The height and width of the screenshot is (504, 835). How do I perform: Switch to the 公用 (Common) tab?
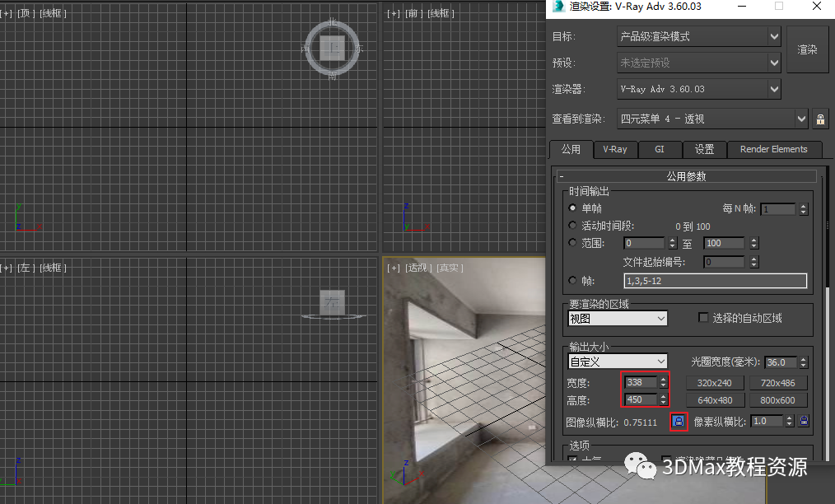571,149
